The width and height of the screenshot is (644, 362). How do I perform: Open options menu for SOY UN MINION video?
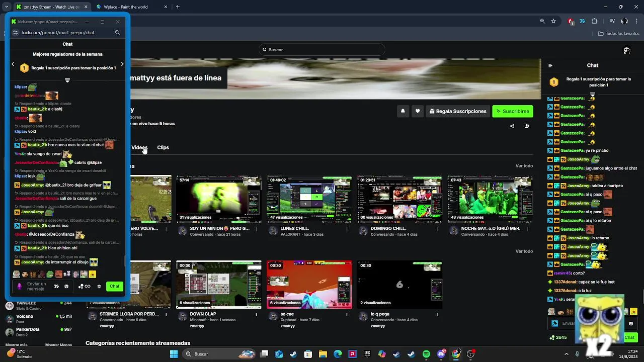pyautogui.click(x=257, y=229)
